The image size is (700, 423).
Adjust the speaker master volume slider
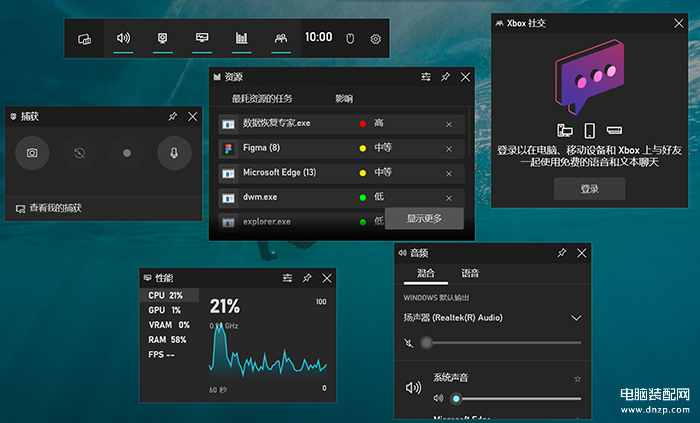point(501,343)
